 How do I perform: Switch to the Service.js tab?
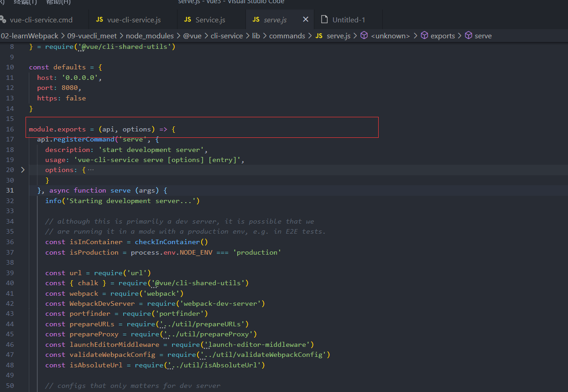click(x=210, y=20)
